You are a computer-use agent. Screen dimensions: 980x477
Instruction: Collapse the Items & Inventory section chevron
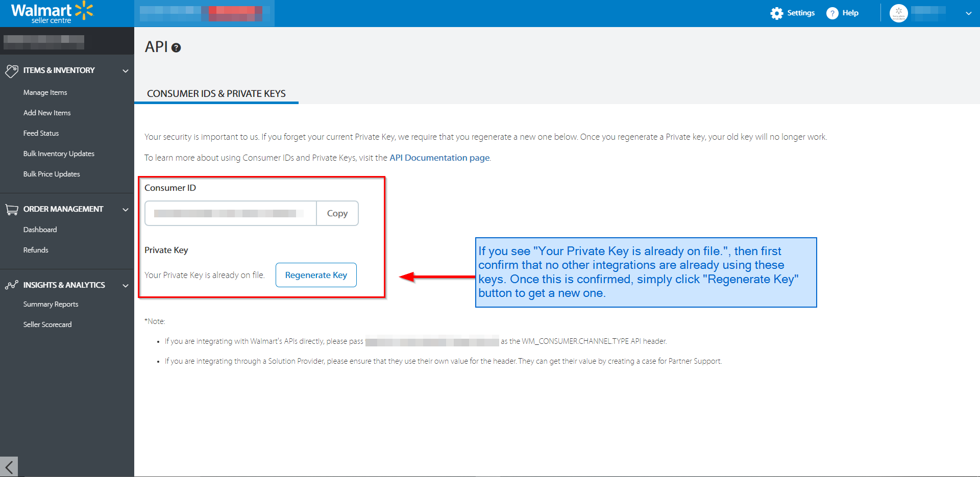[x=126, y=71]
